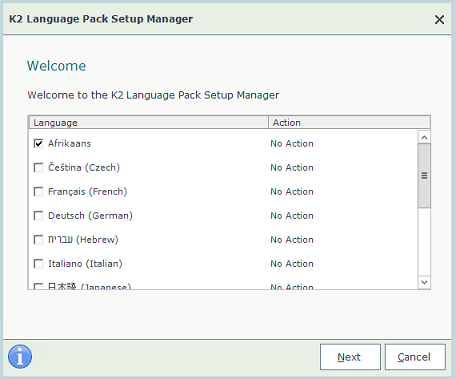The image size is (456, 379).
Task: Click the scrollbar thumb grip
Action: pos(424,175)
